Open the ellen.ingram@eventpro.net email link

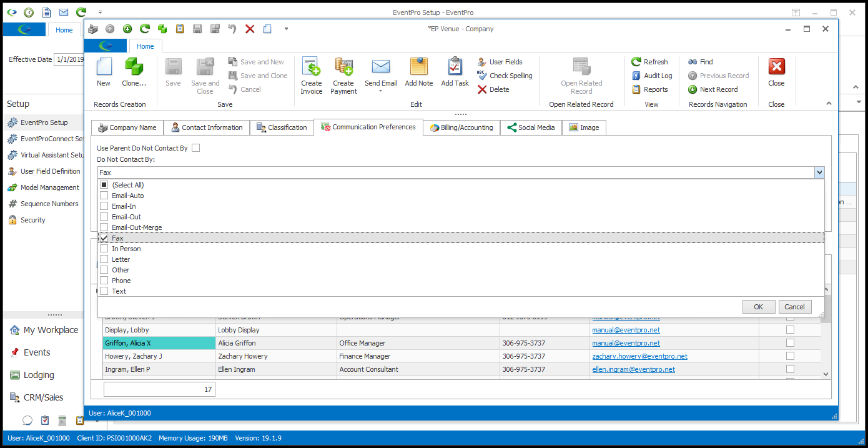coord(633,369)
